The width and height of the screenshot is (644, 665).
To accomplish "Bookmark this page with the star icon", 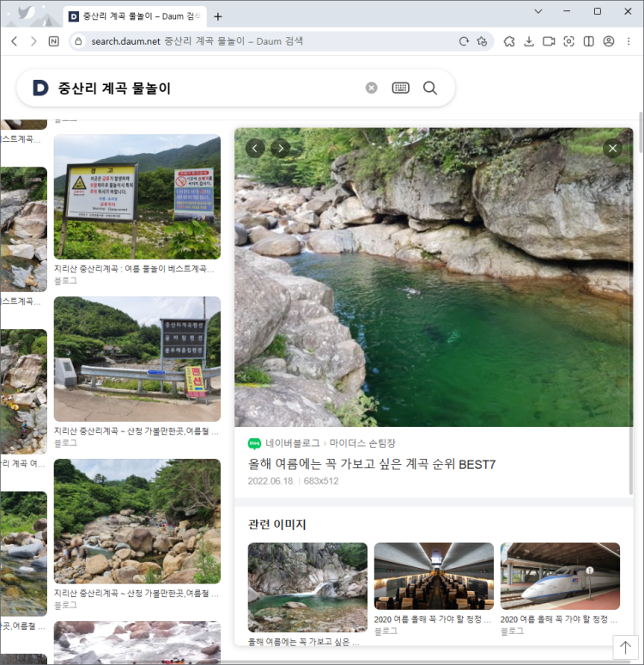I will 482,41.
